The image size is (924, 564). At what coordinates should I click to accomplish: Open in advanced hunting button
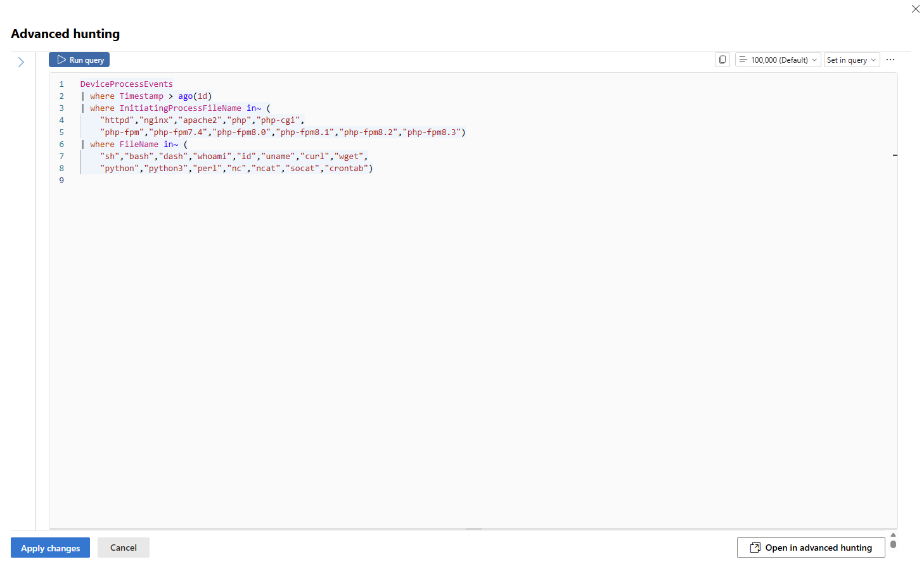(x=811, y=548)
